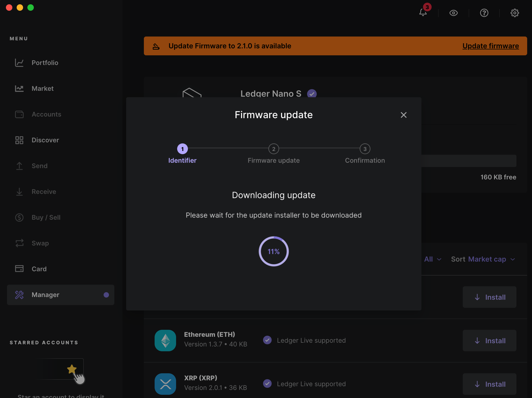The image size is (532, 398).
Task: Click the 11% download progress ring
Action: click(x=274, y=251)
